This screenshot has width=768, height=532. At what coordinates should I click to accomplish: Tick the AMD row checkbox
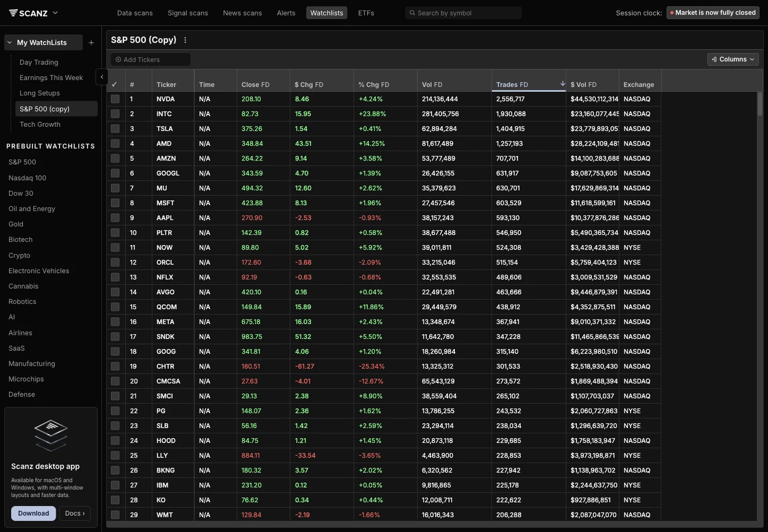pyautogui.click(x=115, y=143)
